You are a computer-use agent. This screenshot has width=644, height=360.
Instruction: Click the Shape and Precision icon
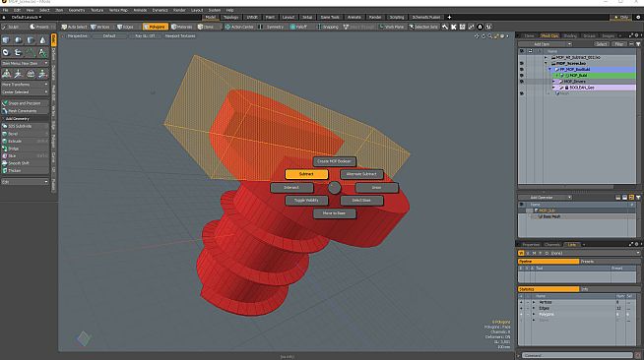5,103
